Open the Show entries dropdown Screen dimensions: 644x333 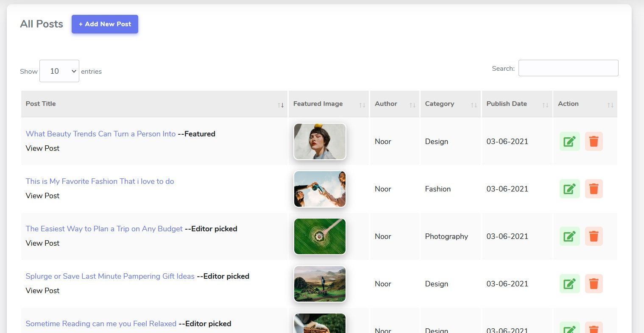(59, 71)
